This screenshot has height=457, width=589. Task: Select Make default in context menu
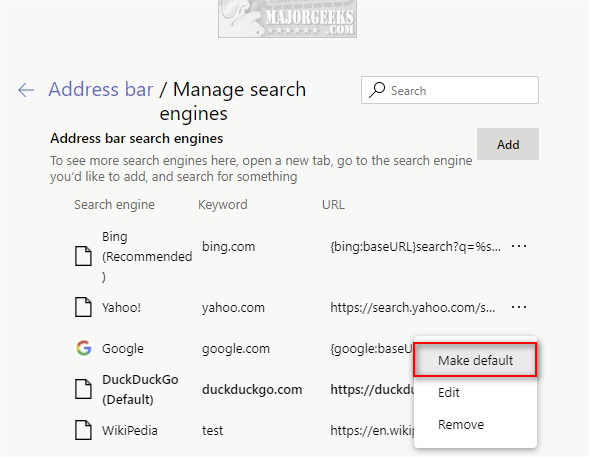475,360
